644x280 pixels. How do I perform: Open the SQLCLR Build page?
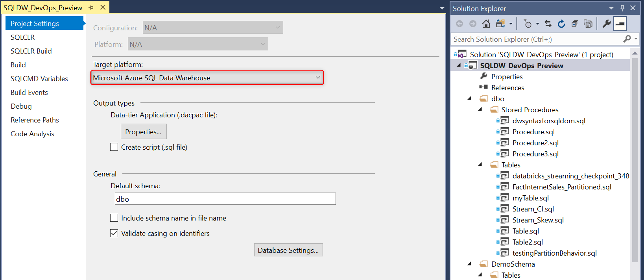coord(31,51)
